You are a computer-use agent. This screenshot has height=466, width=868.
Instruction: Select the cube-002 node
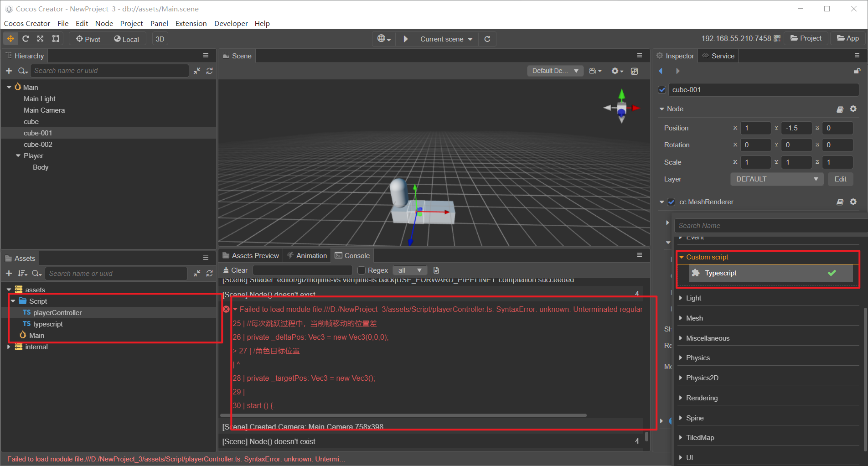coord(38,145)
